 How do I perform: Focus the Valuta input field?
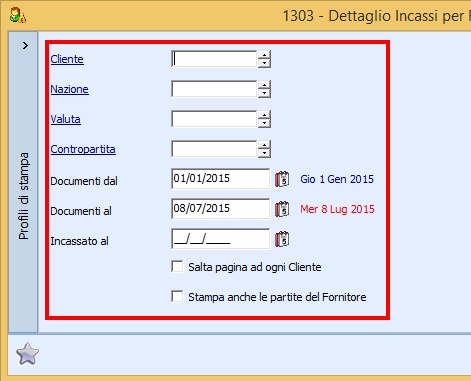click(214, 119)
